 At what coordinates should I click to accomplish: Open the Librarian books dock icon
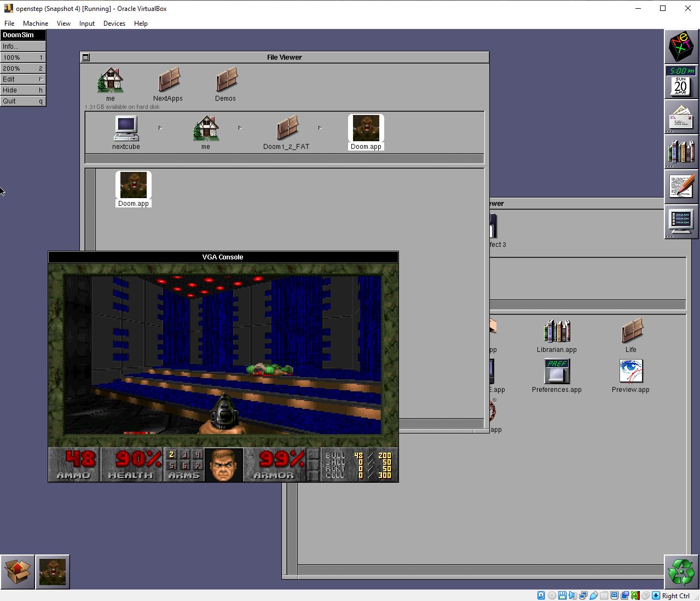coord(681,151)
